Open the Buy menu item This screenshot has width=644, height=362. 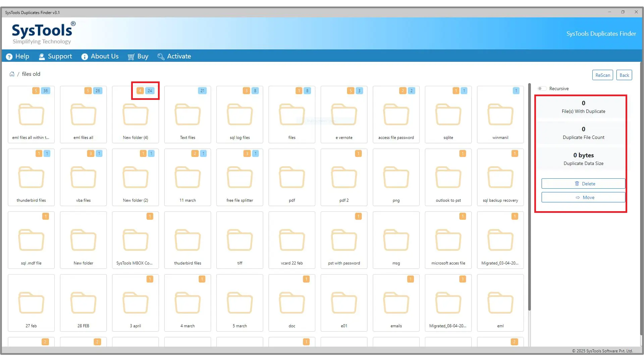[x=138, y=56]
